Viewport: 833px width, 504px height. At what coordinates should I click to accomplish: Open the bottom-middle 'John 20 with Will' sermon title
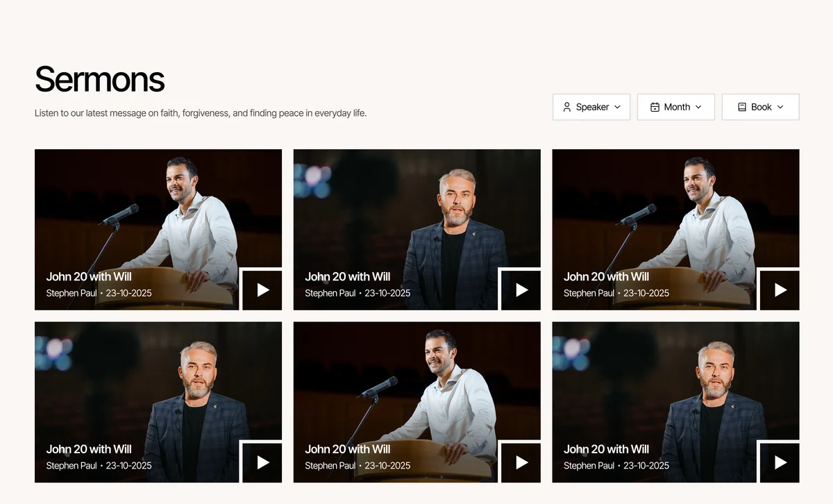(348, 449)
